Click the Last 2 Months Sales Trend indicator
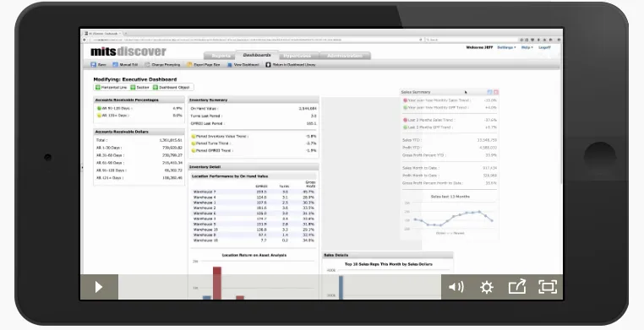Viewport: 644px width, 330px height. click(406, 120)
